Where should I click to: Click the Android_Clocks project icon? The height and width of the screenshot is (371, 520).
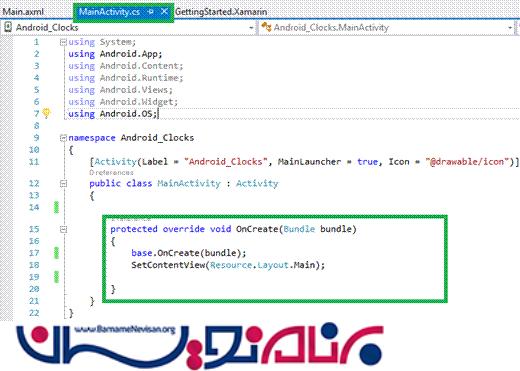[x=8, y=27]
